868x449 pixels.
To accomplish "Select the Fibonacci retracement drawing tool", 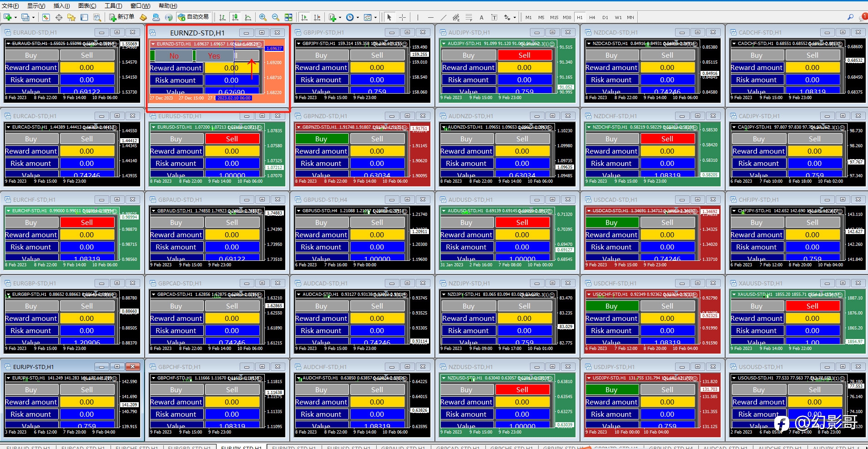I will (x=469, y=17).
